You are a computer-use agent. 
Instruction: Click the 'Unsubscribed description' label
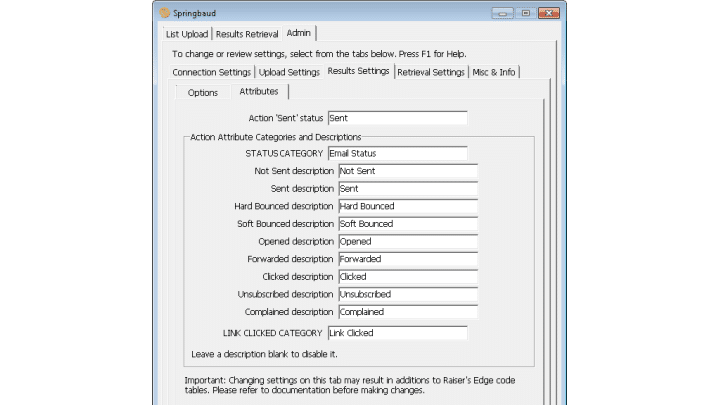[285, 294]
